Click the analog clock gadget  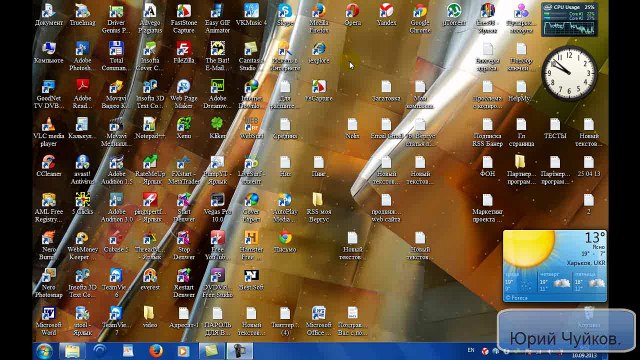tap(569, 73)
